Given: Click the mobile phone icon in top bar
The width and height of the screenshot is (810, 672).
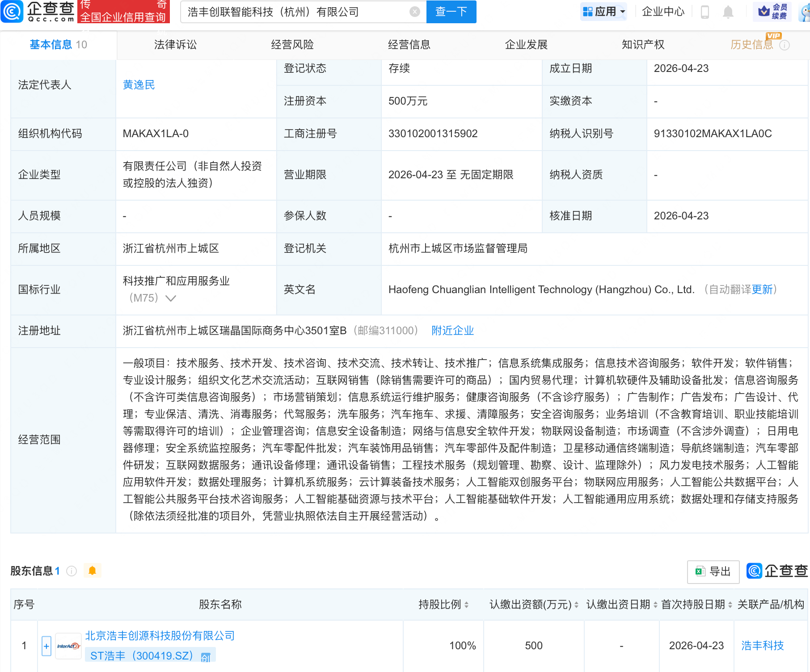Looking at the screenshot, I should pyautogui.click(x=705, y=12).
